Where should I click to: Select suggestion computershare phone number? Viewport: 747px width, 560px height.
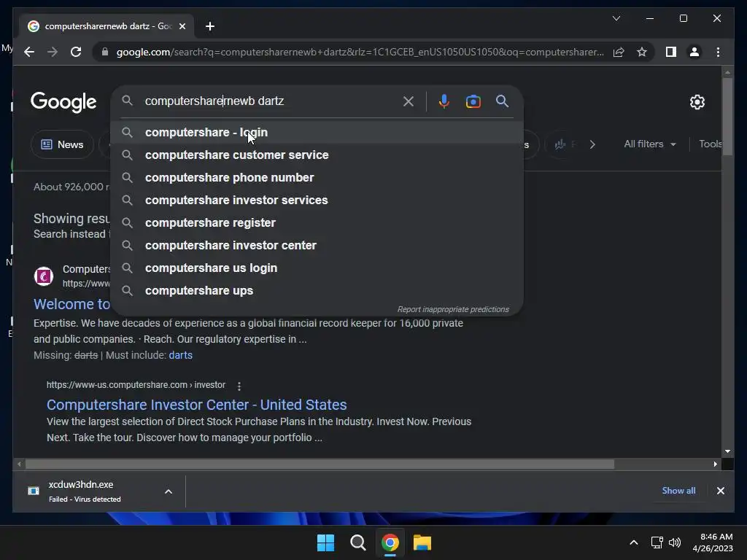point(317,178)
